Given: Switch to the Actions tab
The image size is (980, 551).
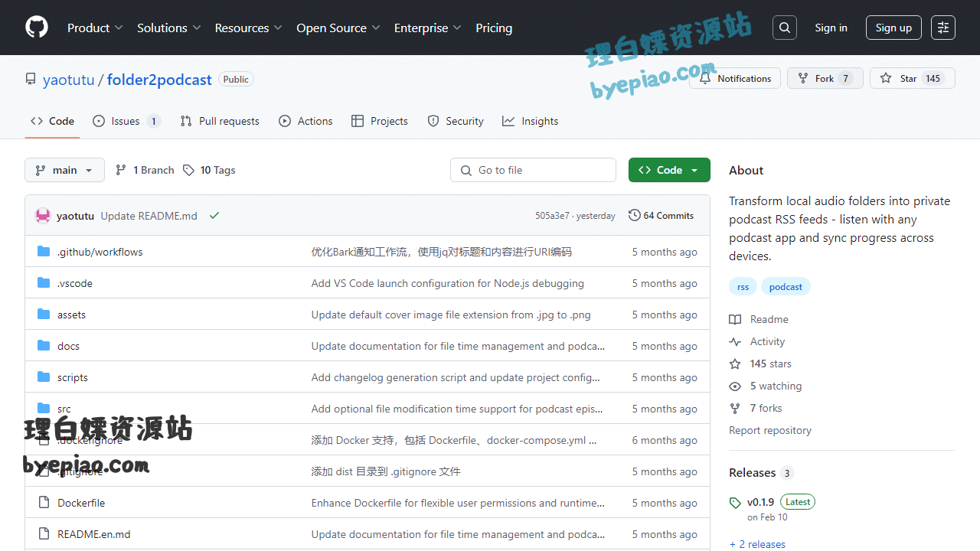Looking at the screenshot, I should 305,121.
